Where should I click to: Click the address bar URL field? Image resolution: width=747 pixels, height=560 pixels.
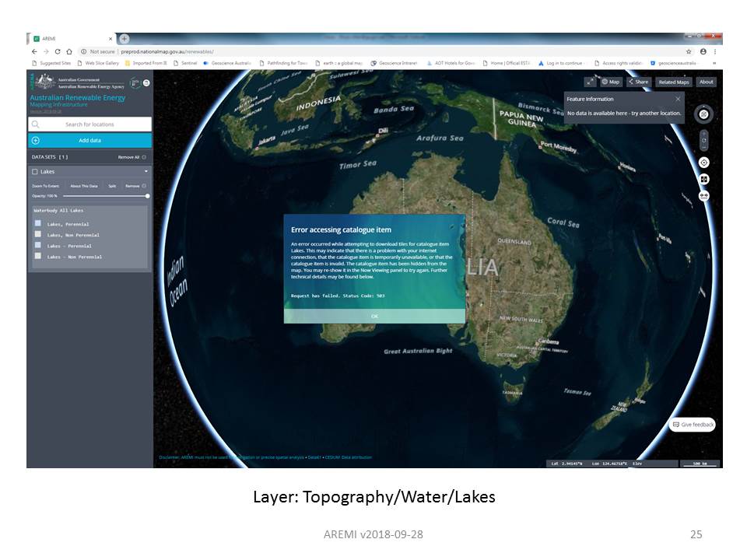(x=381, y=51)
